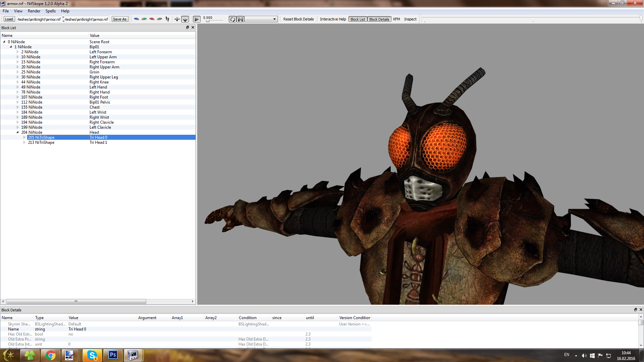Close the Block Details panel
Image resolution: width=644 pixels, height=362 pixels.
coord(641,310)
